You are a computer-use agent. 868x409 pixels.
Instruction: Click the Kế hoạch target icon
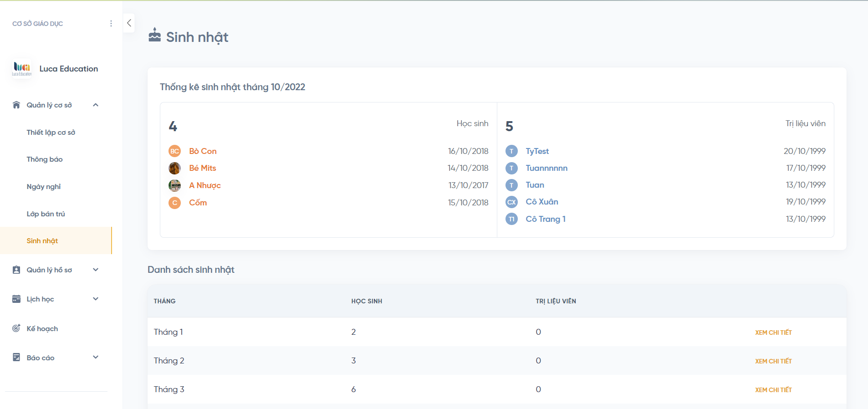click(x=16, y=328)
